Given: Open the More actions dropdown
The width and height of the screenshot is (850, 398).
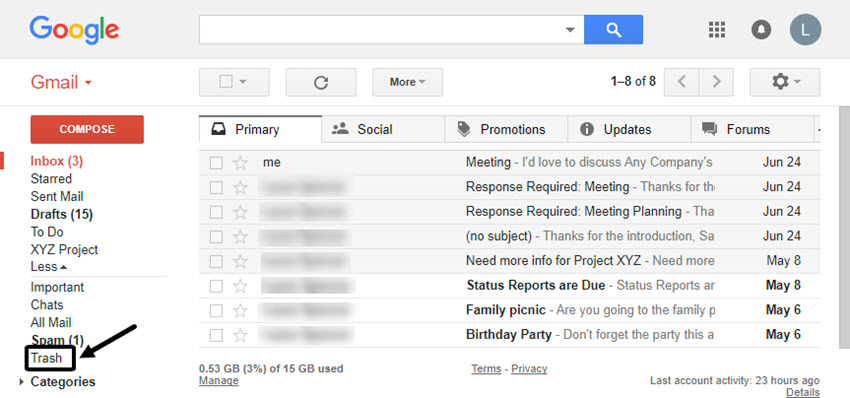Looking at the screenshot, I should 408,82.
